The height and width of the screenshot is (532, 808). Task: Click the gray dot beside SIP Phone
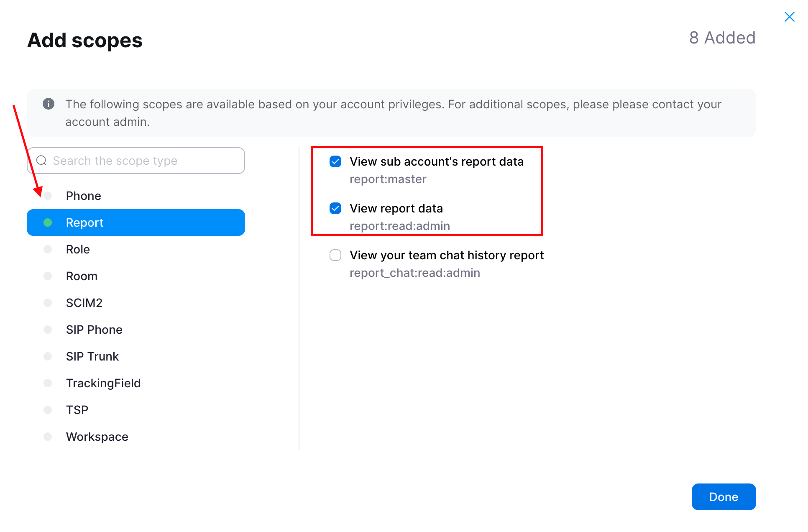coord(48,330)
